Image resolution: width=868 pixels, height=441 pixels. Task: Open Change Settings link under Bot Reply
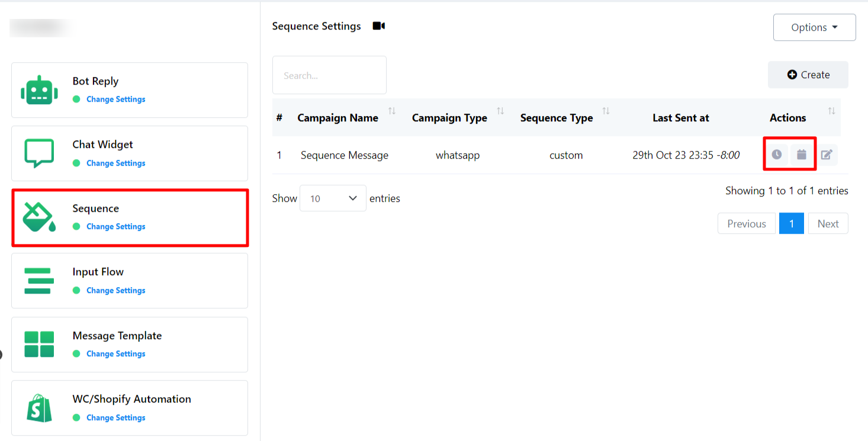click(x=115, y=99)
